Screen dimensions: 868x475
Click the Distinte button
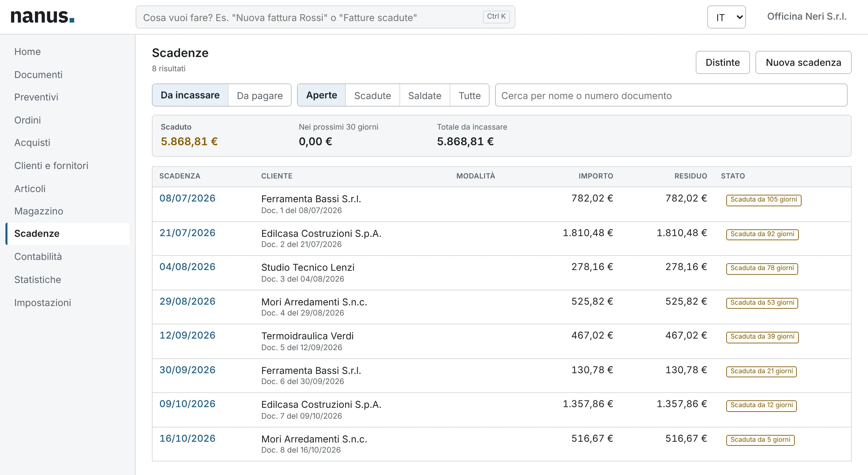723,62
